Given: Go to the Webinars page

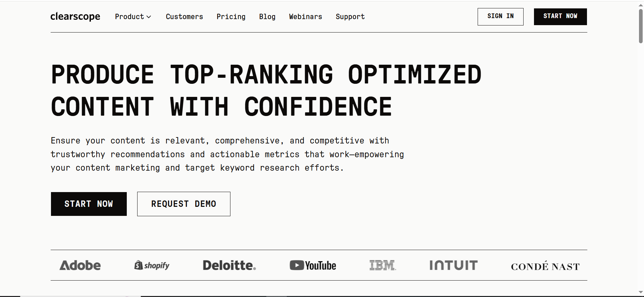Looking at the screenshot, I should [305, 16].
